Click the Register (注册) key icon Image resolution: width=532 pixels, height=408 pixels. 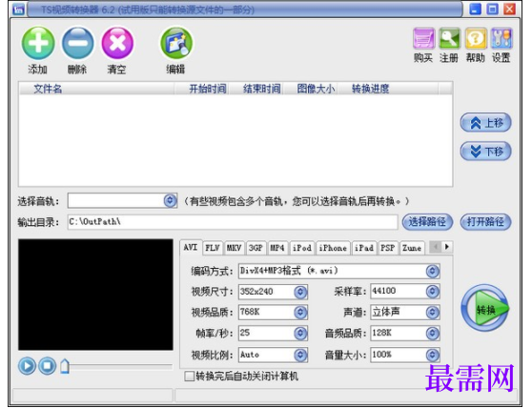click(x=449, y=38)
